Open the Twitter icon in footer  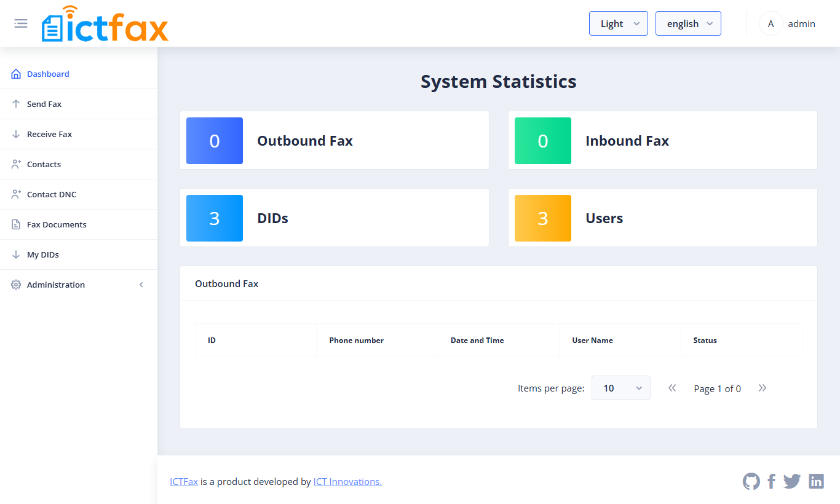click(792, 481)
